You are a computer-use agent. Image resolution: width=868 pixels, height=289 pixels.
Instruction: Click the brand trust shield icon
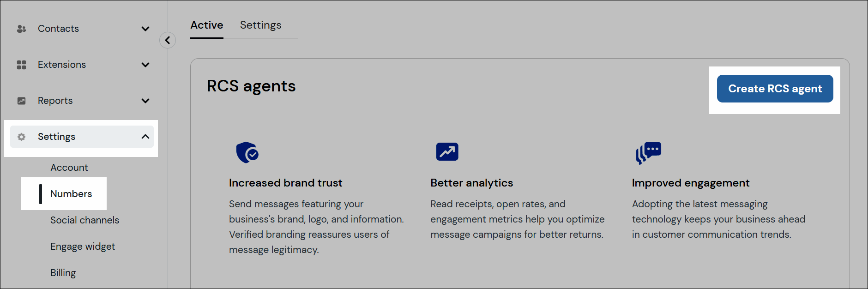(x=247, y=152)
